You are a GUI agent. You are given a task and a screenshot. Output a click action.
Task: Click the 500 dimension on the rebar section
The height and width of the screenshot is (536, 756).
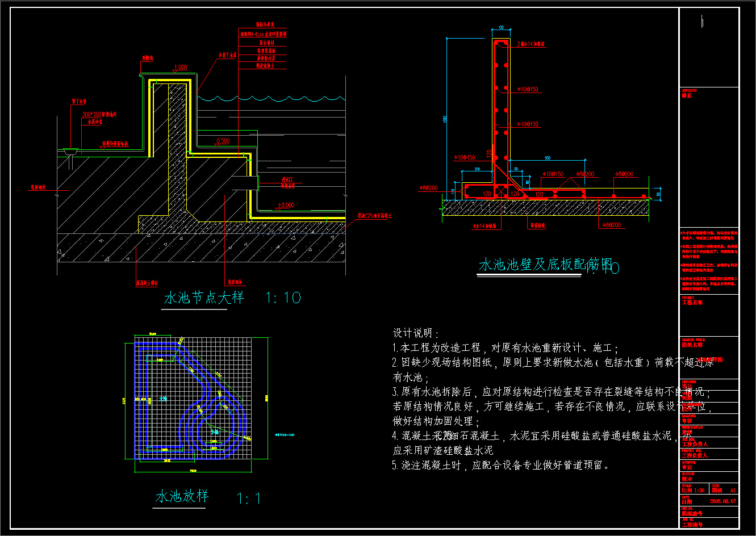click(547, 157)
